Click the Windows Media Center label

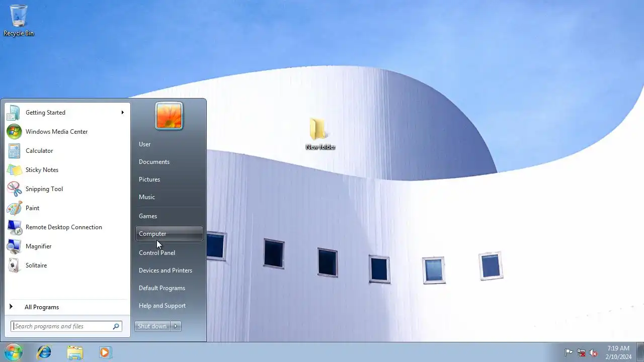(56, 132)
